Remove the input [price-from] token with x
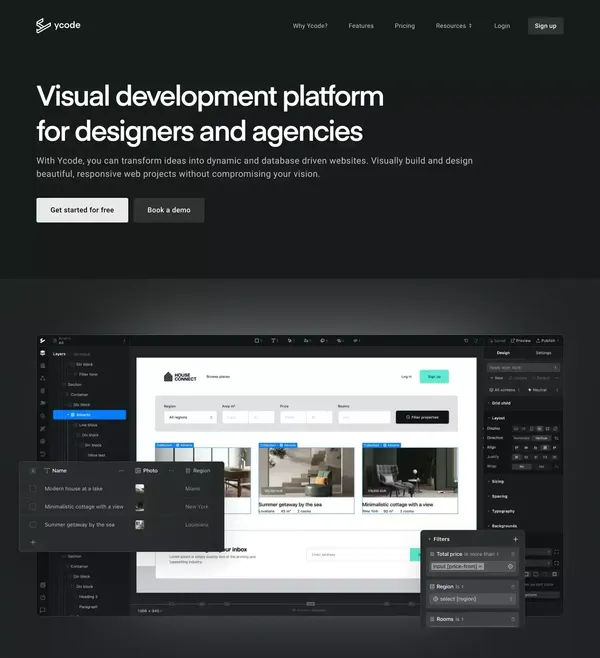 (x=480, y=567)
